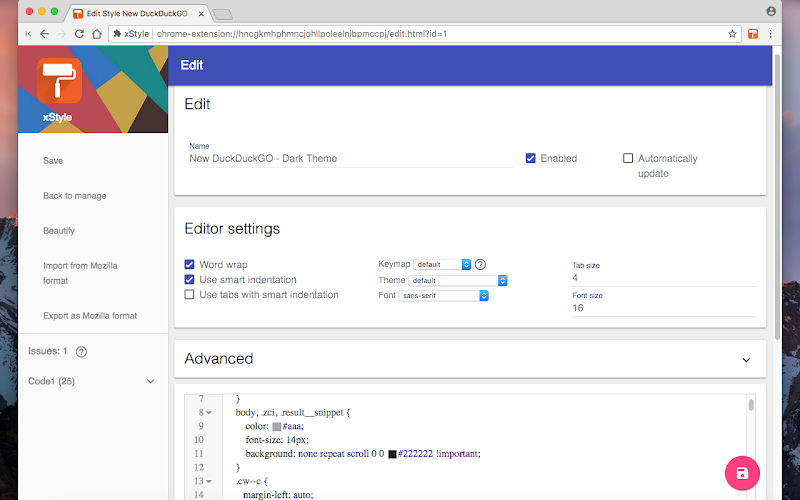800x500 pixels.
Task: Click the 'Editor settings' heading
Action: point(232,229)
